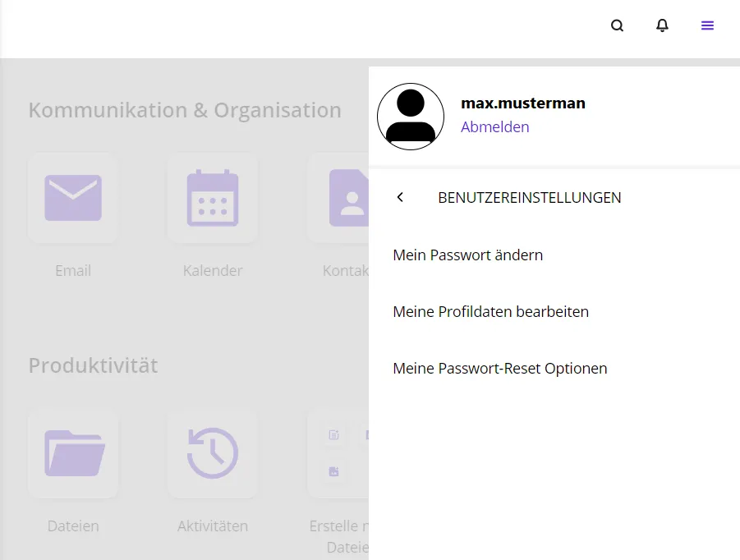Open the hamburger menu button
740x560 pixels.
707,25
